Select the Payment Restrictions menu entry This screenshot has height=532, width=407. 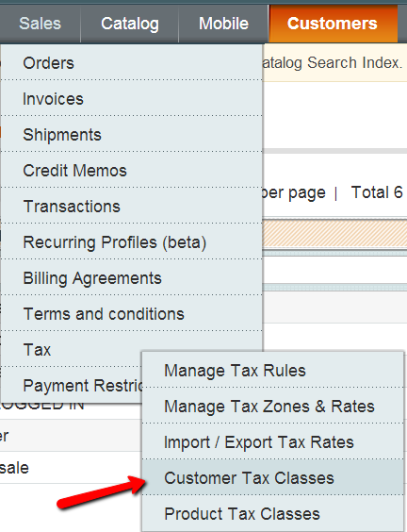[x=72, y=386]
